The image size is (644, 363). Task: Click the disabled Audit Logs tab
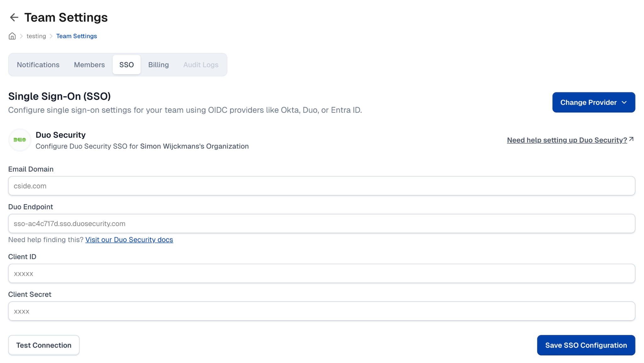(201, 65)
